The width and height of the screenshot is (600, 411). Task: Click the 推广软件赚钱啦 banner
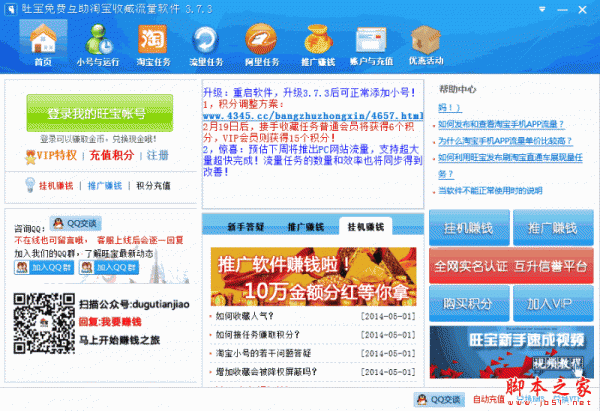tap(313, 276)
